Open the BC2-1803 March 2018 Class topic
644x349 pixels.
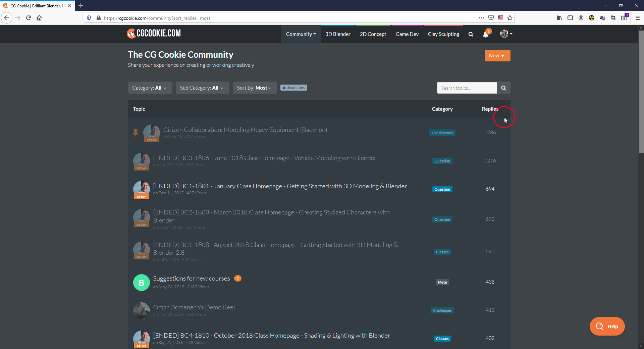tap(271, 216)
